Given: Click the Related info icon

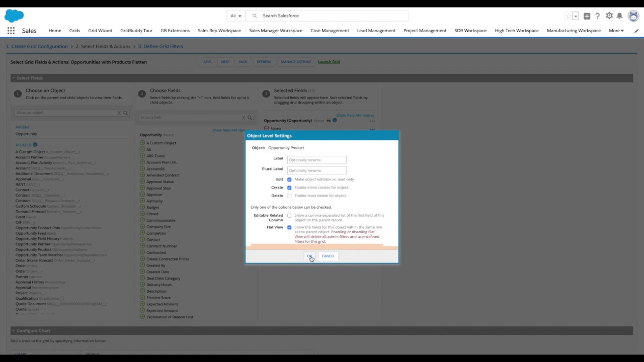Looking at the screenshot, I should pyautogui.click(x=35, y=145).
